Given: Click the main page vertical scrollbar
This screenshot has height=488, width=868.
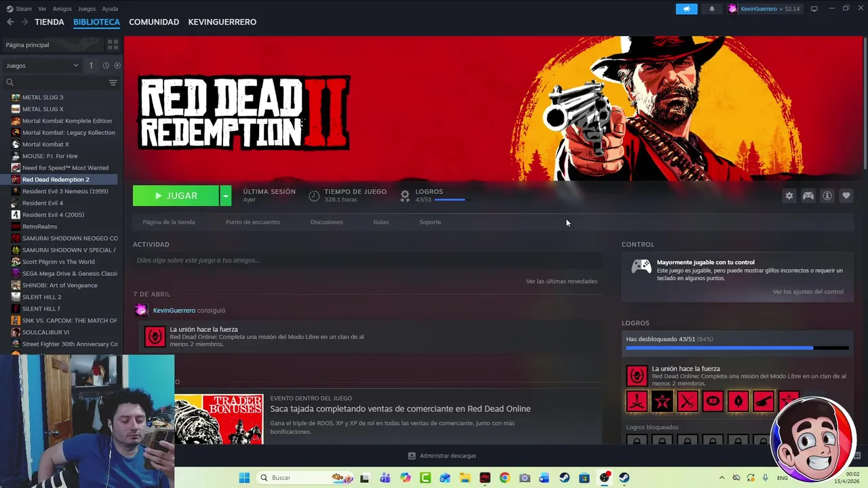Looking at the screenshot, I should [x=865, y=102].
